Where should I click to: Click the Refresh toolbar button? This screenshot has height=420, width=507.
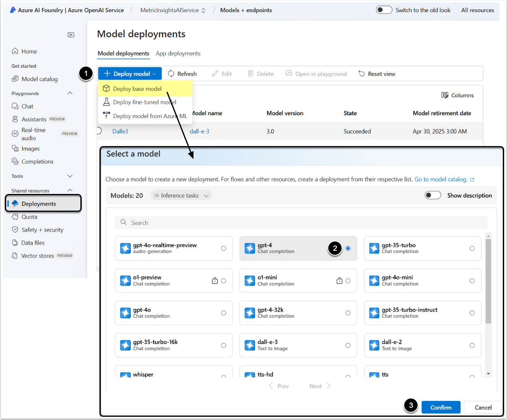[x=182, y=74]
